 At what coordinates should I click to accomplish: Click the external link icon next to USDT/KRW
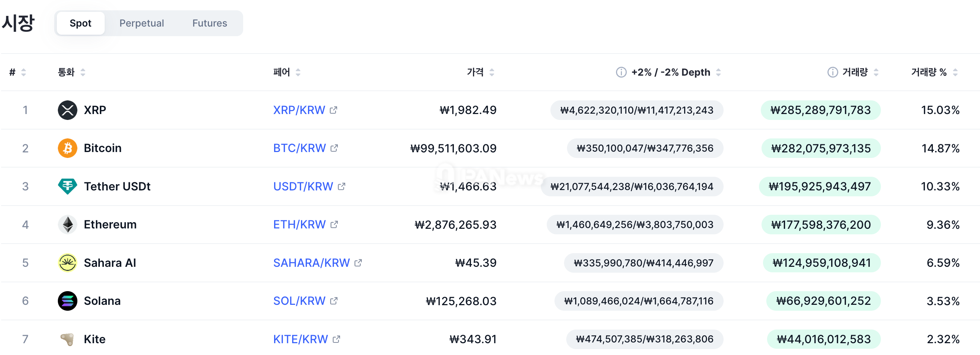pyautogui.click(x=342, y=186)
